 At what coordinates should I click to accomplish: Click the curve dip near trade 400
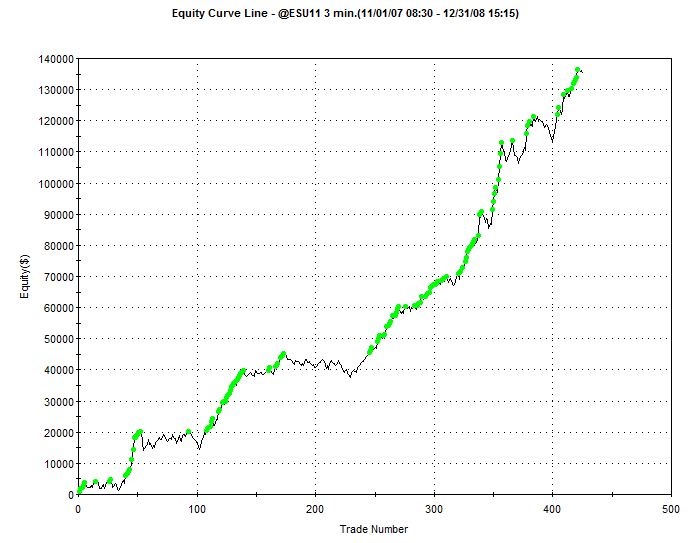(552, 141)
